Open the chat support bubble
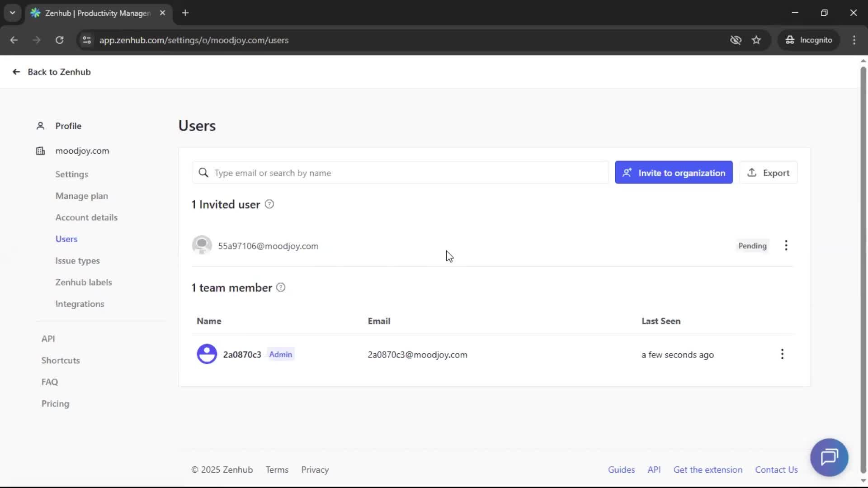868x488 pixels. [829, 457]
